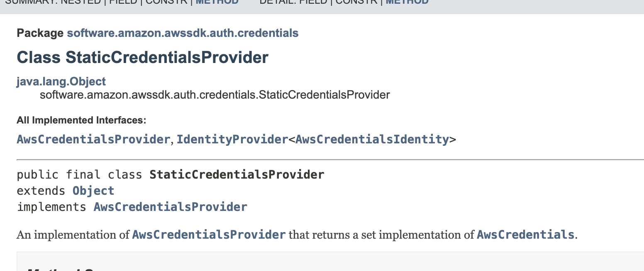Click the Object link after extends
This screenshot has width=644, height=271.
(x=93, y=191)
